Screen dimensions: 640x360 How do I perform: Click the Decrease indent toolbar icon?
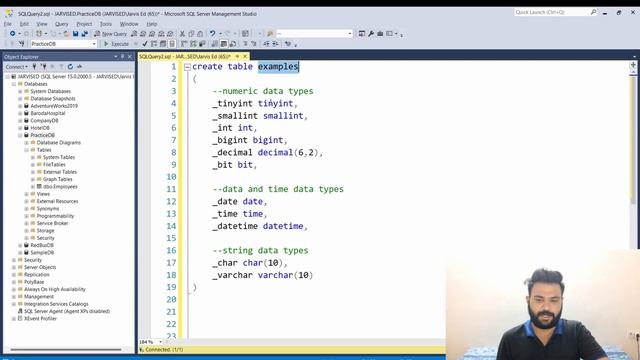267,44
